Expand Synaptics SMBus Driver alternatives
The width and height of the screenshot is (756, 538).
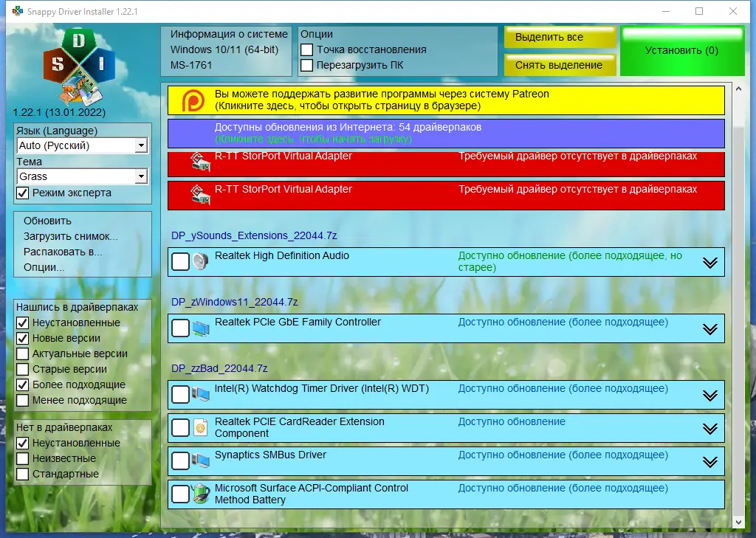[709, 462]
